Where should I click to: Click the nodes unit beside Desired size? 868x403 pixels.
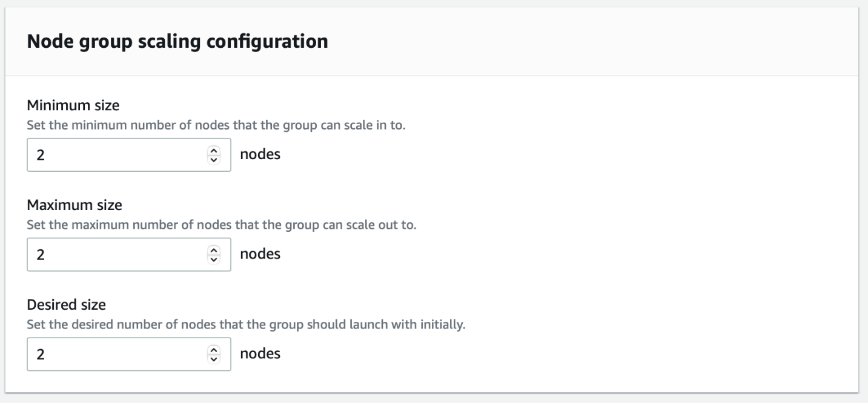(x=260, y=353)
